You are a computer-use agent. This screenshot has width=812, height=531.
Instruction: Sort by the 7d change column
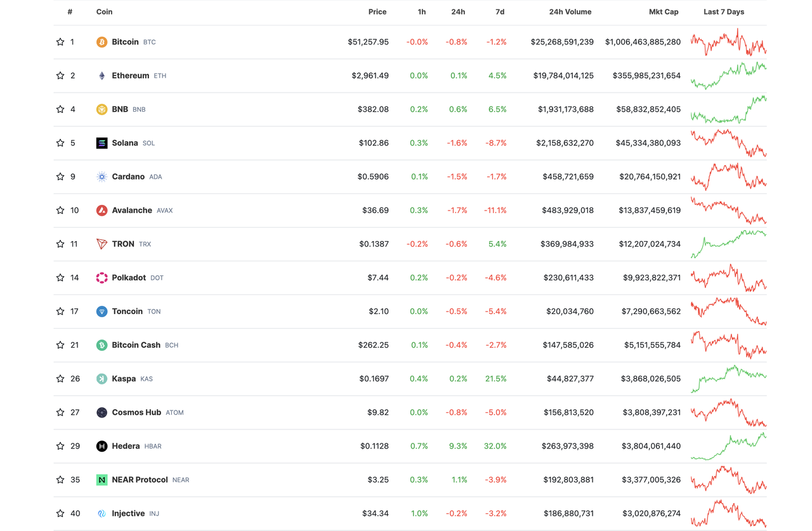(x=499, y=12)
